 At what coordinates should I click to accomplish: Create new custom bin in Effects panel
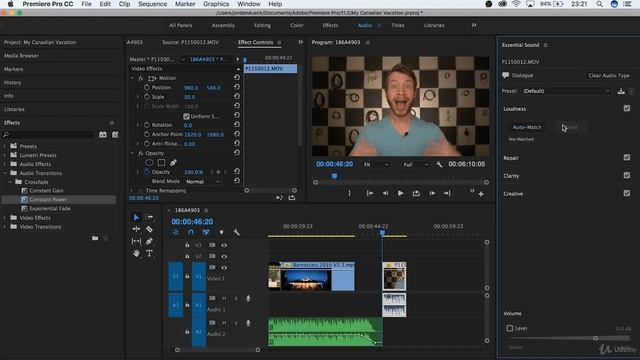[95, 238]
